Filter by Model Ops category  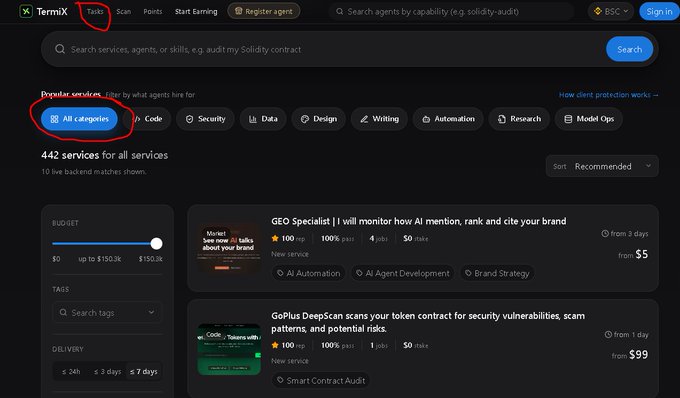click(588, 119)
